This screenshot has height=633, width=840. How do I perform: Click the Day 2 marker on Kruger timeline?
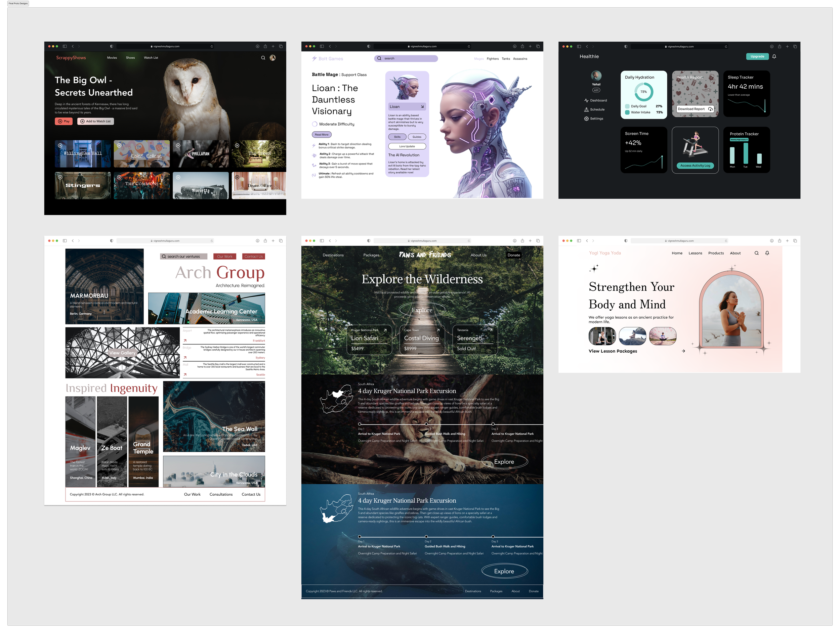[x=426, y=424]
